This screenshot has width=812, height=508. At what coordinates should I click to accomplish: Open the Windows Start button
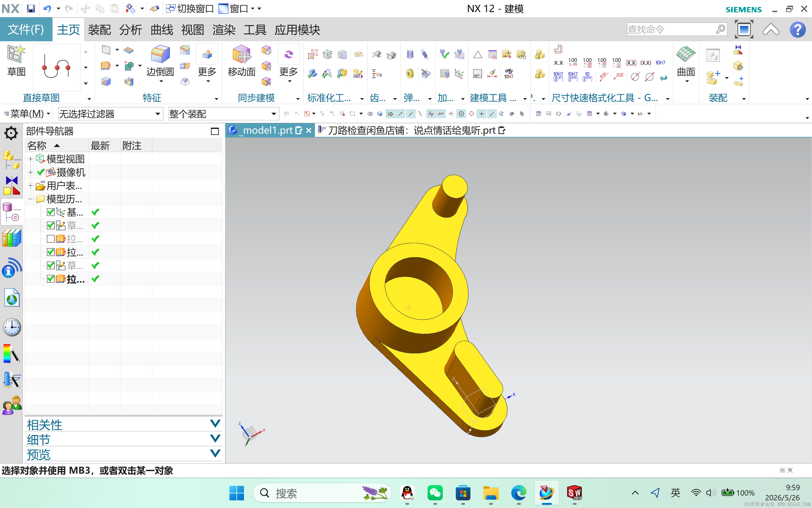pyautogui.click(x=237, y=493)
